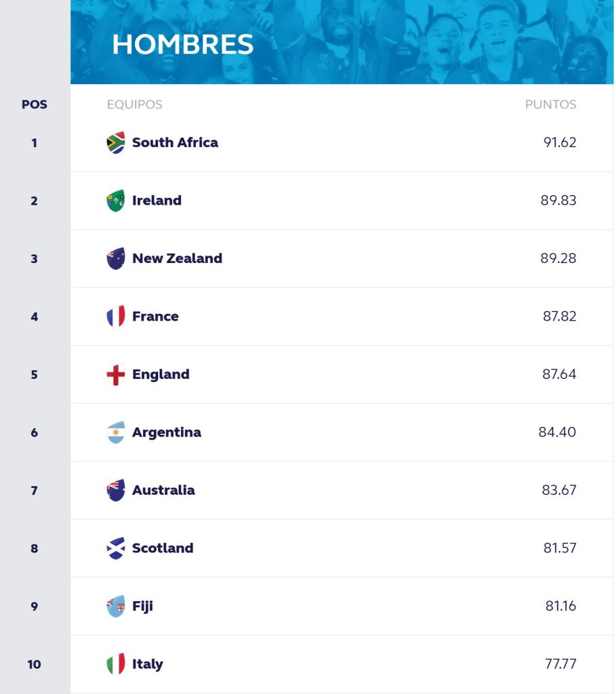Select the New Zealand team name
Viewport: 616px width, 694px height.
[x=177, y=258]
